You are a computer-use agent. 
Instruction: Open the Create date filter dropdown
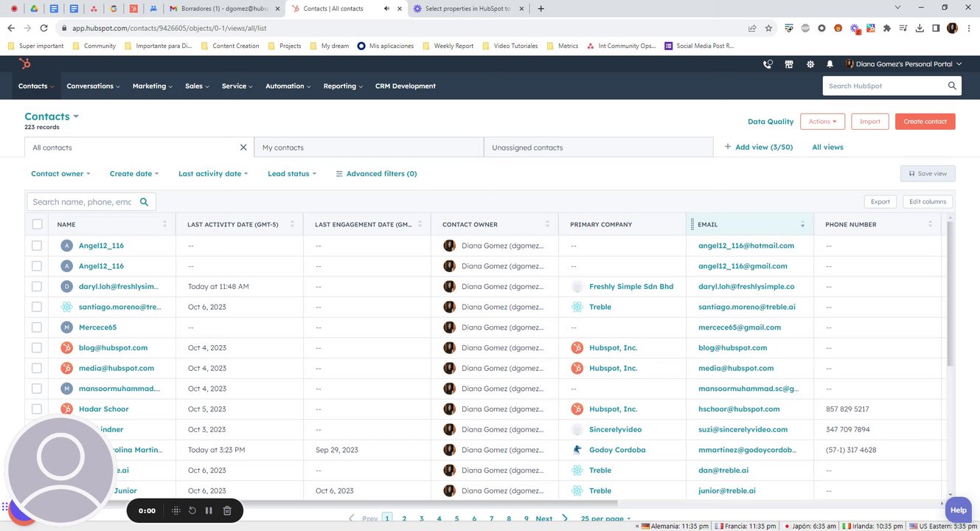(x=134, y=174)
